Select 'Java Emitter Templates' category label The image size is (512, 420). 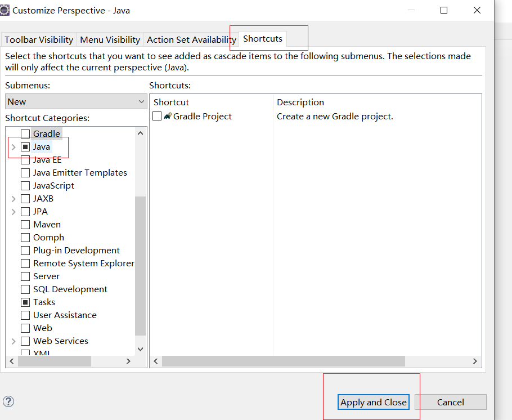[x=80, y=173]
